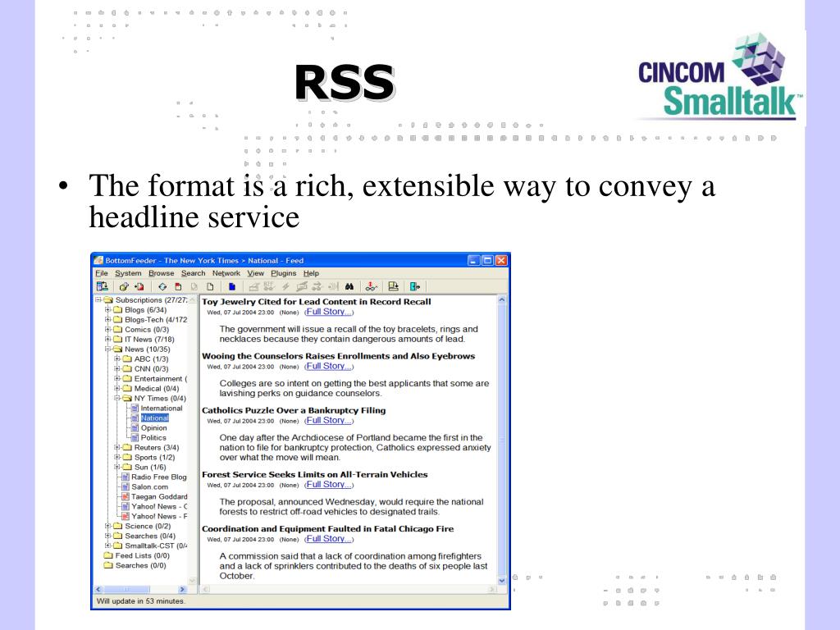The image size is (840, 630).
Task: Click the red add-feed arrow toolbar icon
Action: [139, 286]
